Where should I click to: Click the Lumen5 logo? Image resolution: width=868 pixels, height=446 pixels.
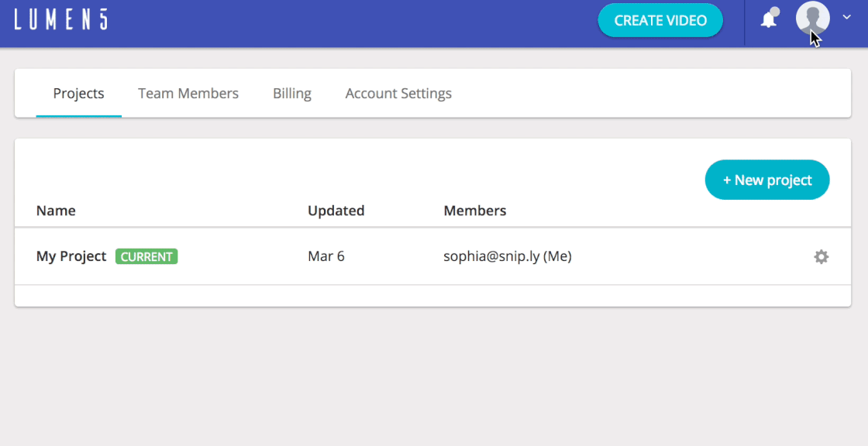coord(60,20)
